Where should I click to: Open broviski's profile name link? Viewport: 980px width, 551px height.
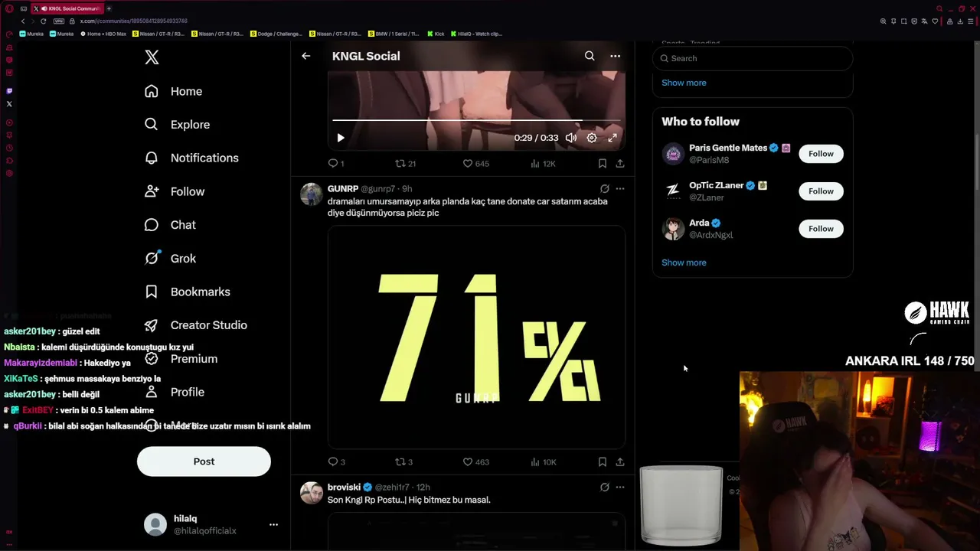click(x=344, y=487)
